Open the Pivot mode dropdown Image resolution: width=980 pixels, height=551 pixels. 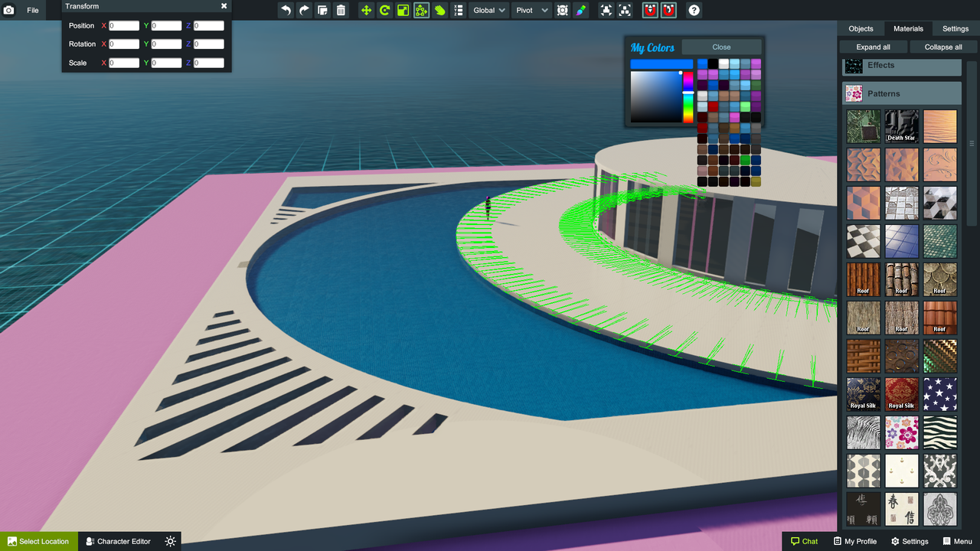pyautogui.click(x=531, y=11)
